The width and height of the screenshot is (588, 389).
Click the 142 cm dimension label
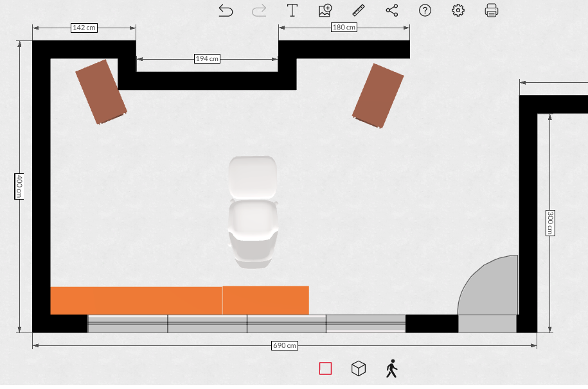pyautogui.click(x=84, y=28)
